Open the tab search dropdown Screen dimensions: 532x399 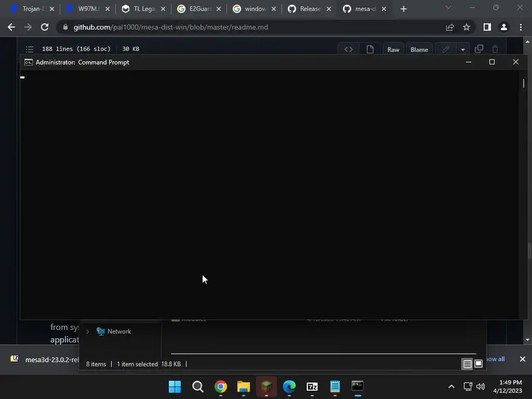pos(448,7)
